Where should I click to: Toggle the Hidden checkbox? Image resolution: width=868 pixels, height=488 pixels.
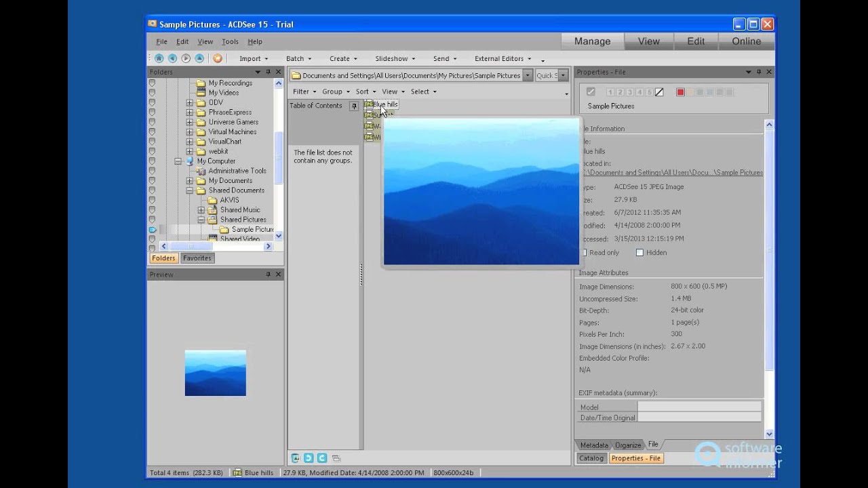(x=639, y=253)
